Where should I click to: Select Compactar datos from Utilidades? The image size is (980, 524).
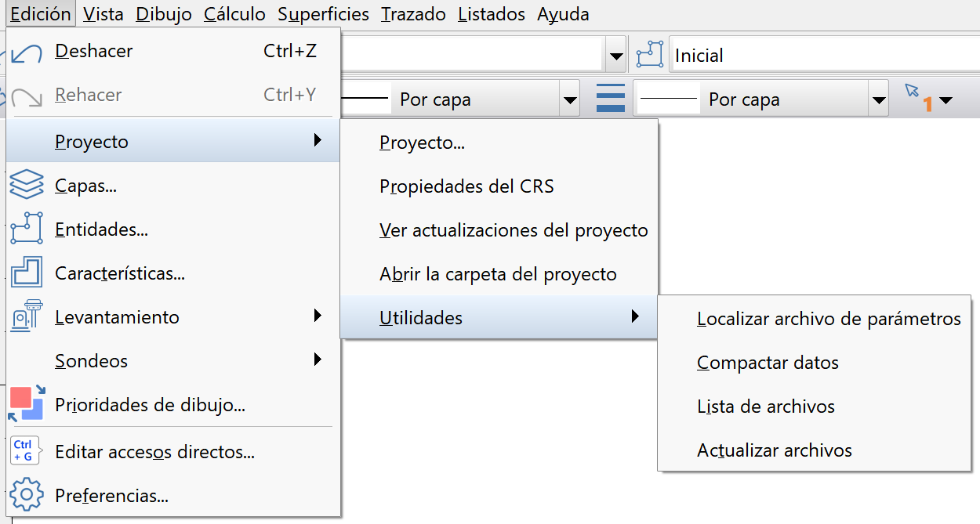pos(768,363)
